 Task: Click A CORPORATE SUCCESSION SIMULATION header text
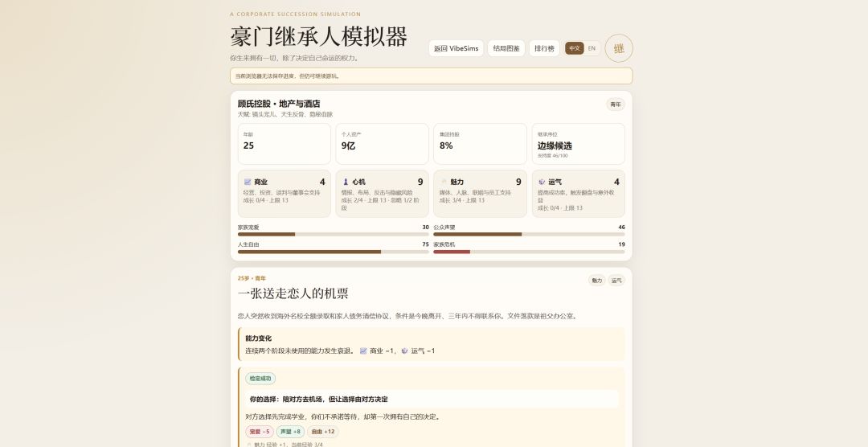295,14
